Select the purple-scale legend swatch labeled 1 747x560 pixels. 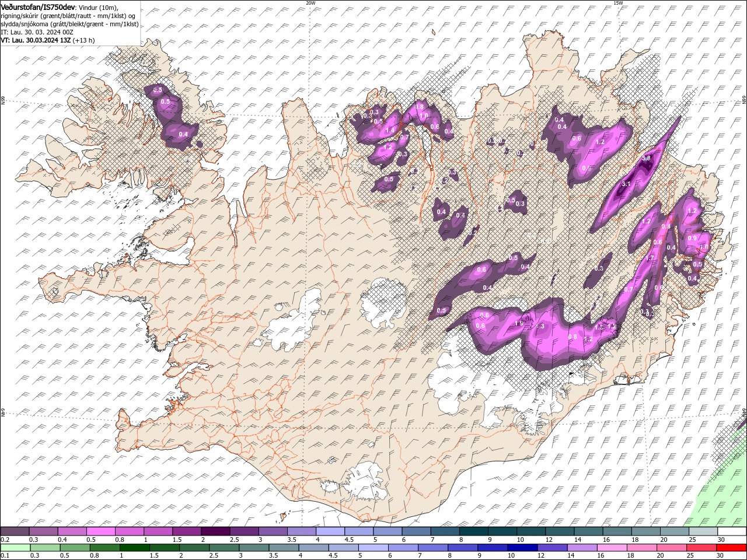158,531
